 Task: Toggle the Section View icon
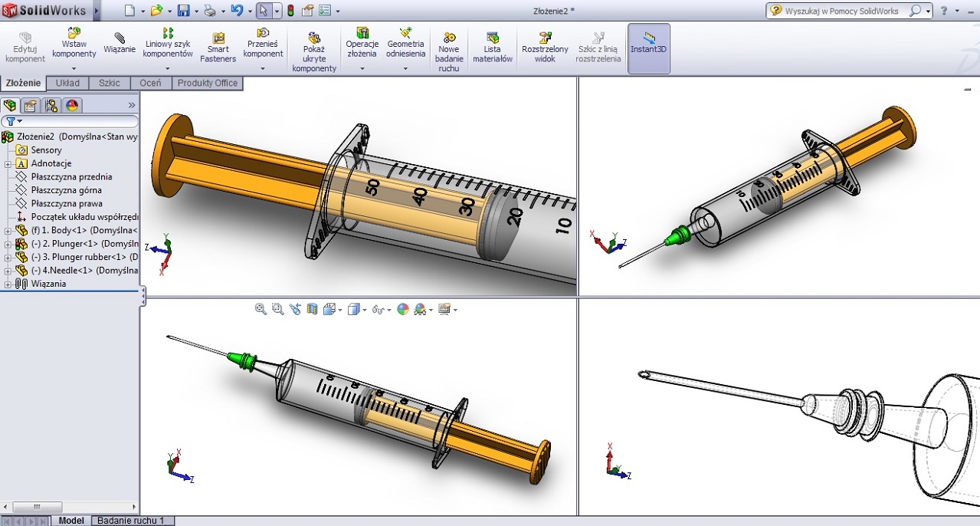(312, 309)
